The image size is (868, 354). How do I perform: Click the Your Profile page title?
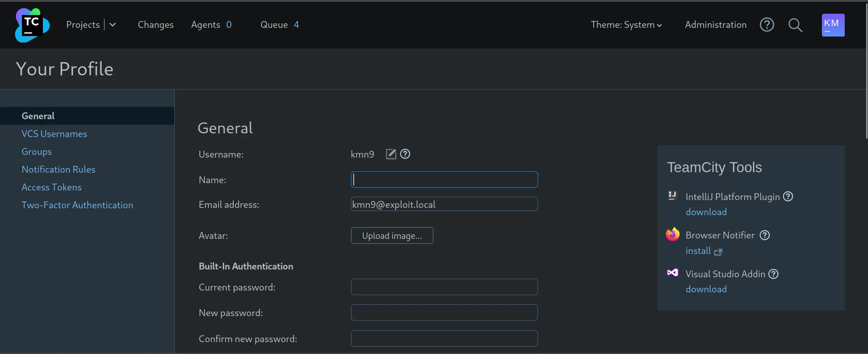click(65, 69)
